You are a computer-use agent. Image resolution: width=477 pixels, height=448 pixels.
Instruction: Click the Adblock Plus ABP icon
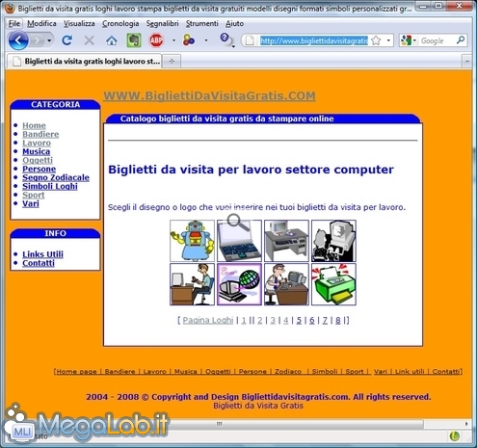point(156,40)
